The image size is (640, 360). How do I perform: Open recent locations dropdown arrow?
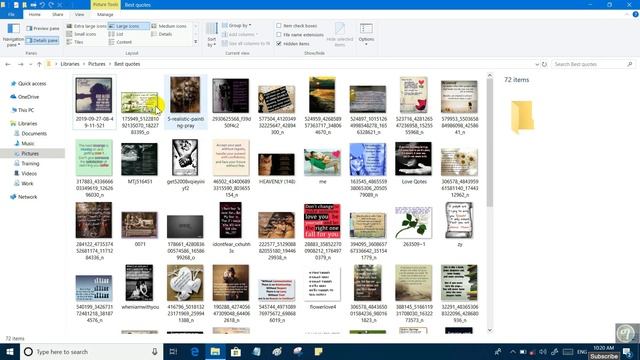tap(30, 64)
